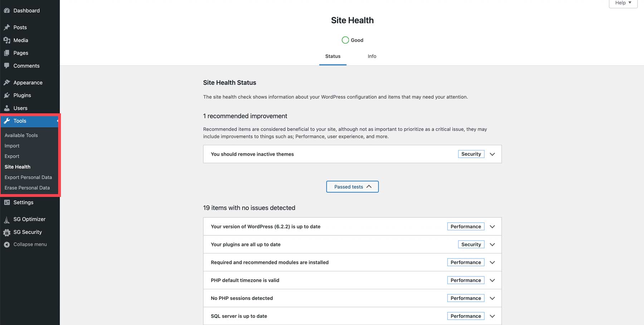644x325 pixels.
Task: Click the Media library icon
Action: coord(7,40)
